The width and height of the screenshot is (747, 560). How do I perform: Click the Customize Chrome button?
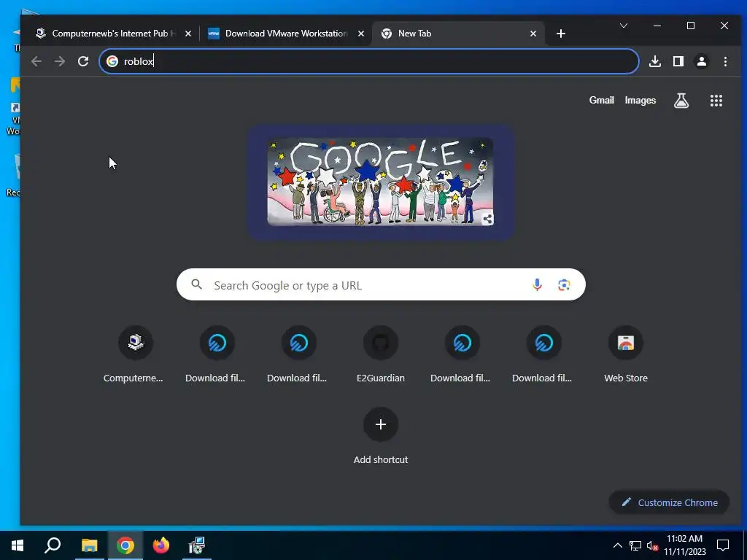tap(669, 502)
